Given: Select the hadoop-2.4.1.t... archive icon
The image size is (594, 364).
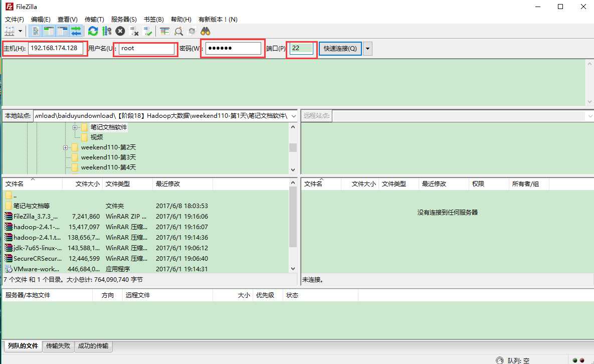Looking at the screenshot, I should [9, 238].
